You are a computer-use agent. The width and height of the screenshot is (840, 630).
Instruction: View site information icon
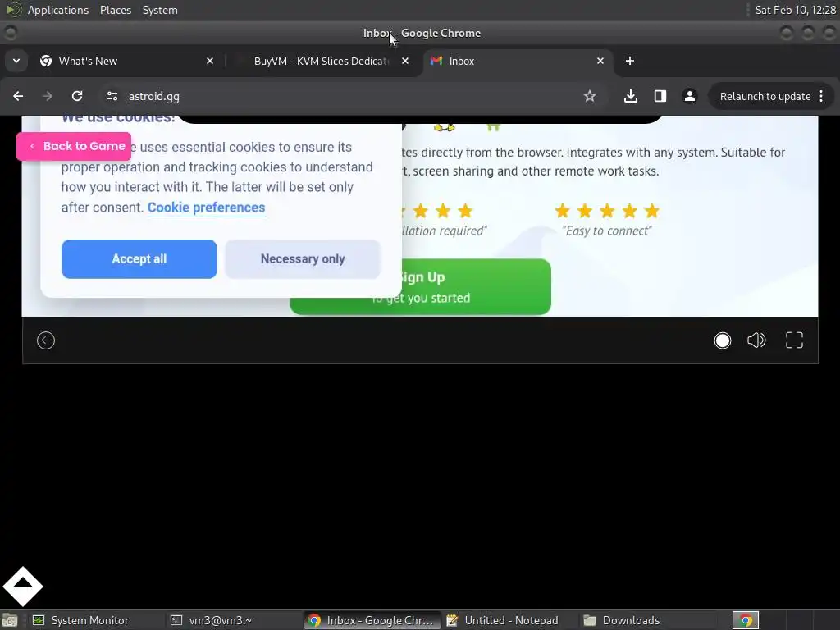112,97
